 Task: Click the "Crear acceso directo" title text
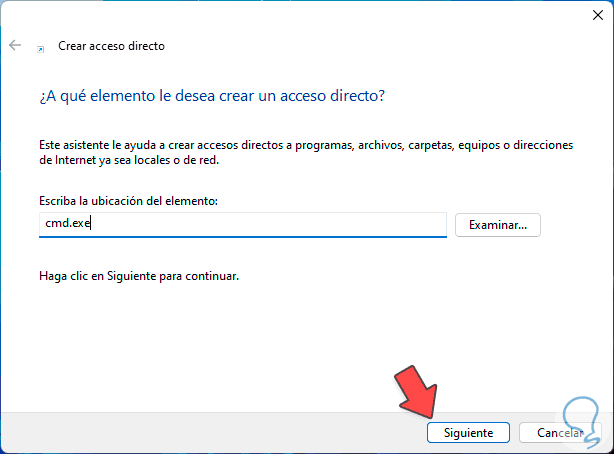[111, 46]
